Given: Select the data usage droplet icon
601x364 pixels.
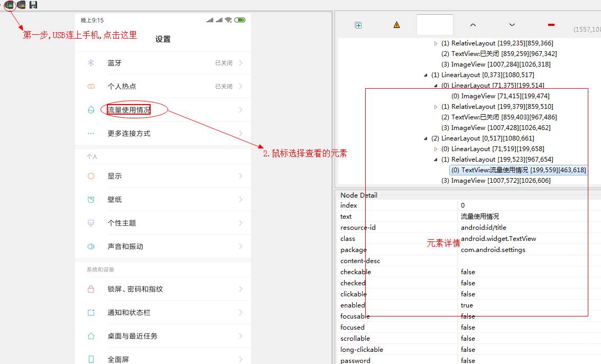Looking at the screenshot, I should pos(91,110).
